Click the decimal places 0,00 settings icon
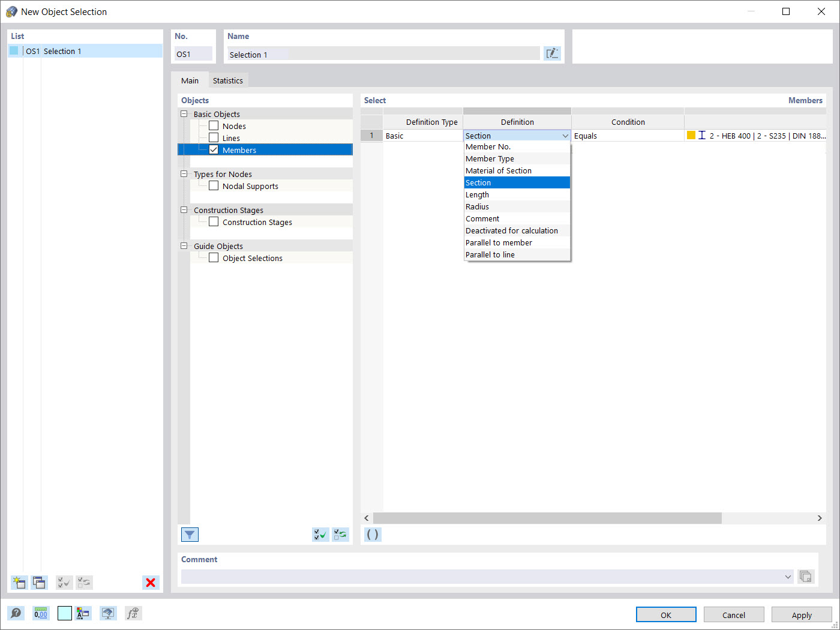Screen dimensions: 840x630 pyautogui.click(x=40, y=613)
